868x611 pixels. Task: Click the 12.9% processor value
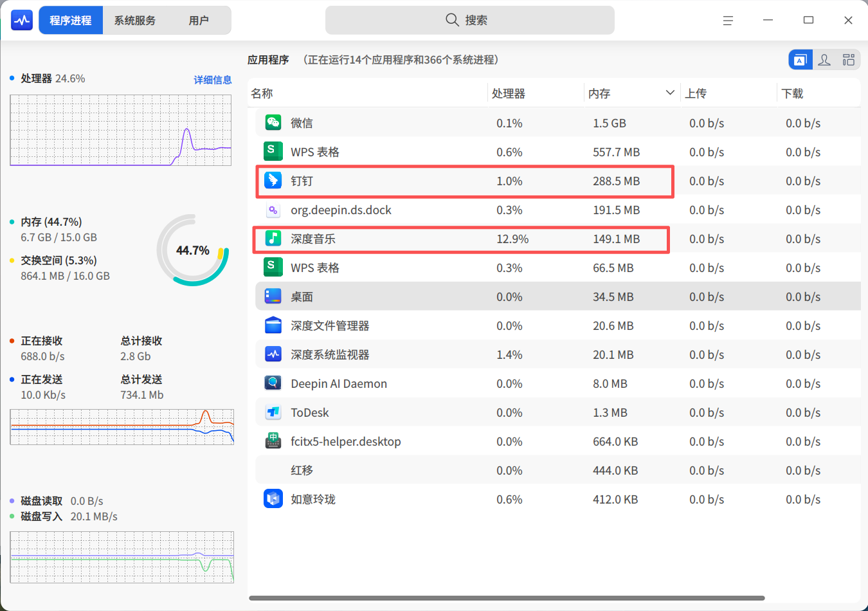point(512,239)
